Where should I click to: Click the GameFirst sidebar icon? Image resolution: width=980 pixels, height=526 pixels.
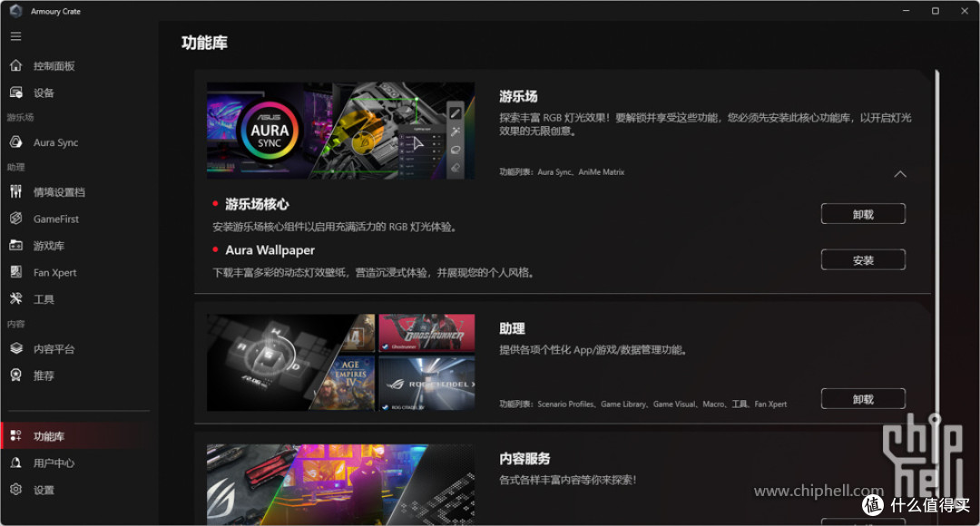[16, 218]
